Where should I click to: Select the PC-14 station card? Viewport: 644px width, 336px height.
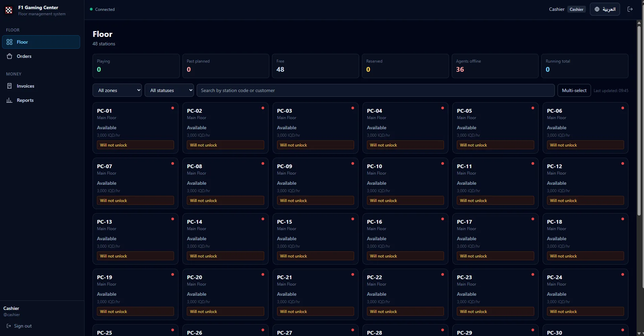click(x=225, y=239)
